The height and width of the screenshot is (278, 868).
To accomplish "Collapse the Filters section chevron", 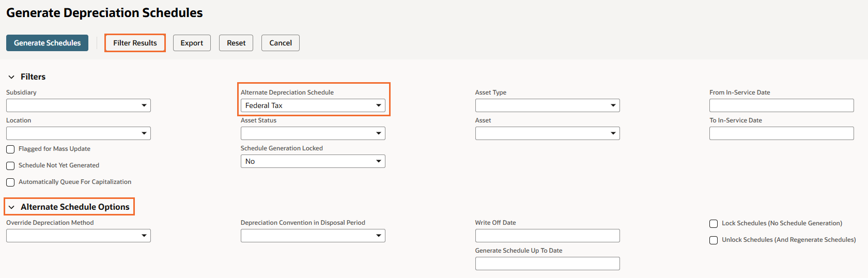I will [11, 77].
